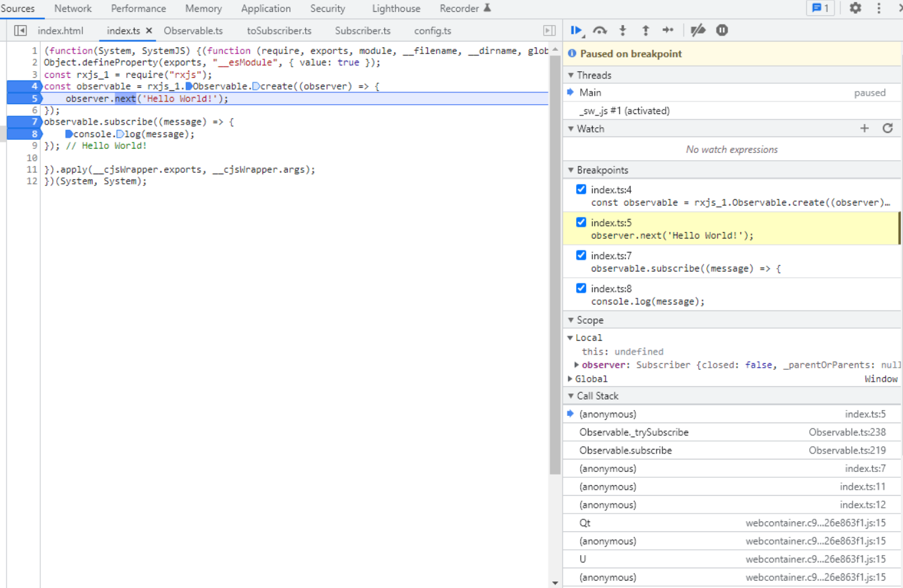Expand the Global scope section
The image size is (903, 588).
pos(571,379)
